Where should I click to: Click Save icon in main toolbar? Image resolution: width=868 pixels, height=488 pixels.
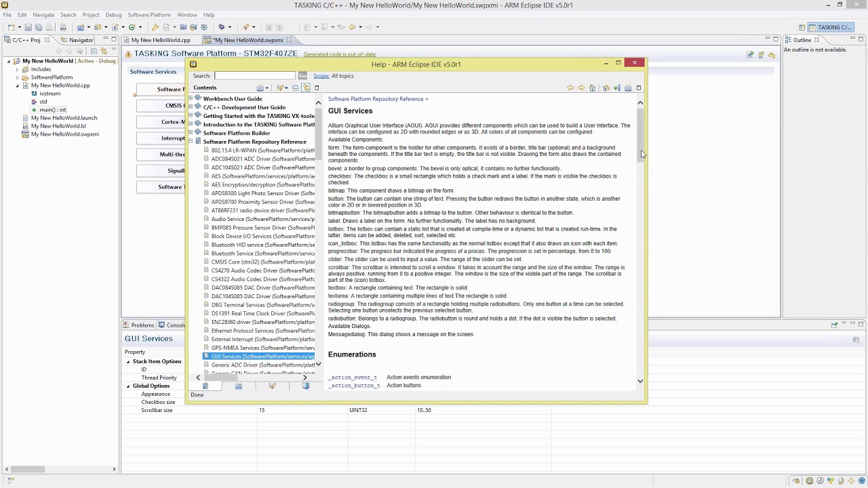[x=28, y=27]
